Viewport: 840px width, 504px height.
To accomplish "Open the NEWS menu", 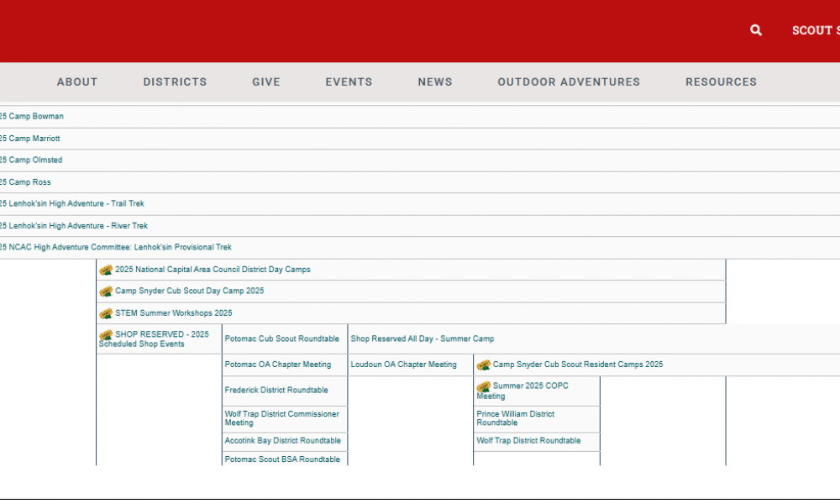I will [x=435, y=82].
